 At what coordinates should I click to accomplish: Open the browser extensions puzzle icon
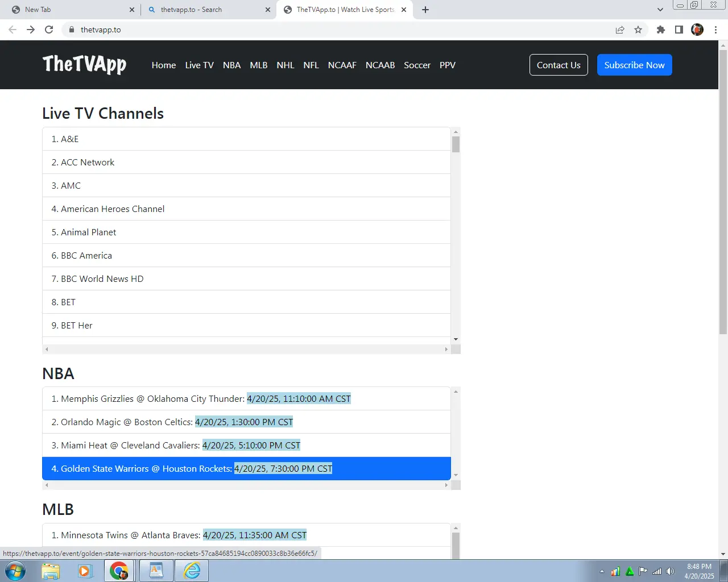(660, 30)
